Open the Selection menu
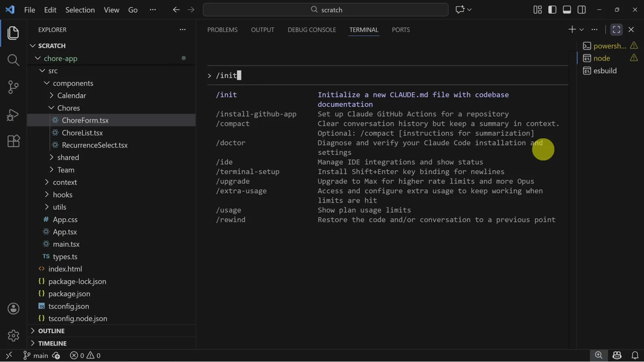644x362 pixels. click(x=80, y=10)
